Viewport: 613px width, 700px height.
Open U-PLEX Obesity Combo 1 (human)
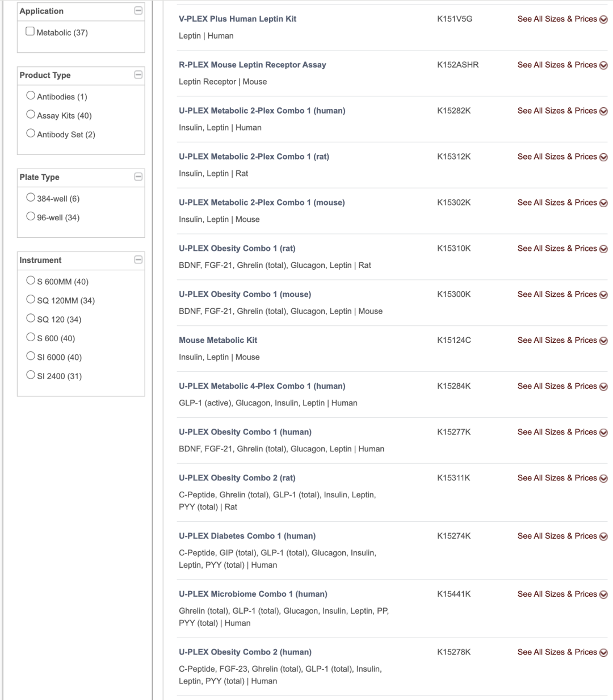point(245,432)
